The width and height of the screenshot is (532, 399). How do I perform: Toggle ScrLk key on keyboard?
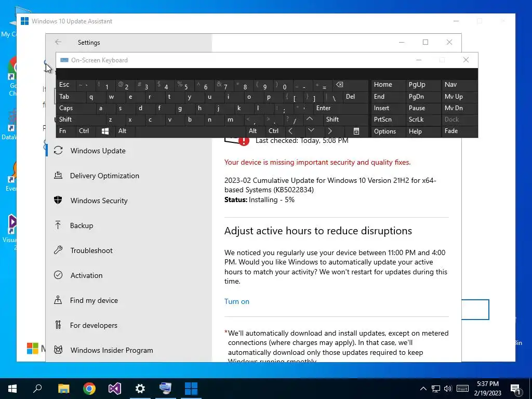click(422, 119)
